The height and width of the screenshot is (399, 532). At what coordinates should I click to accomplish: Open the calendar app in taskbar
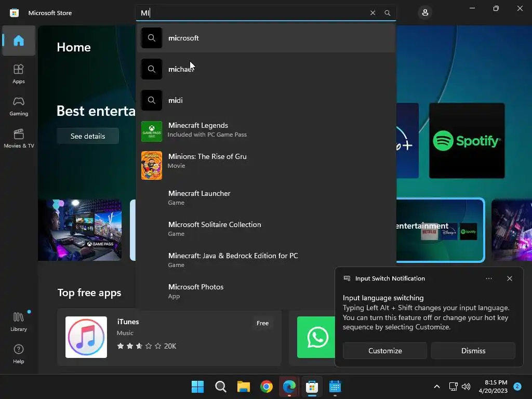[x=335, y=387]
